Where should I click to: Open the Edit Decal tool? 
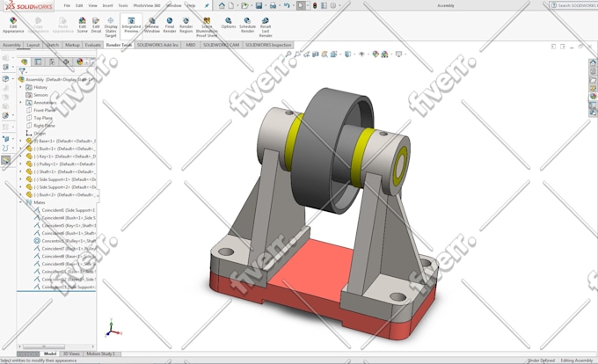point(96,25)
